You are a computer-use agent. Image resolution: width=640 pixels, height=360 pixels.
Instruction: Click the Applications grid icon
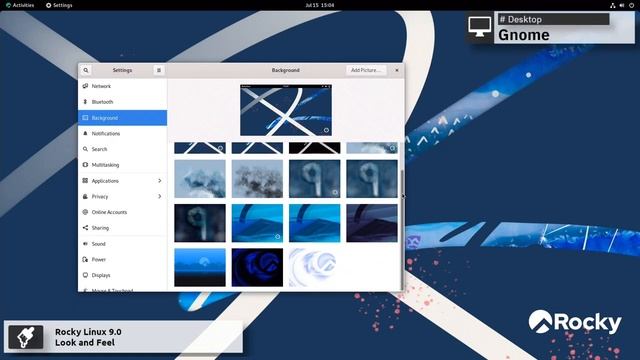(x=85, y=180)
